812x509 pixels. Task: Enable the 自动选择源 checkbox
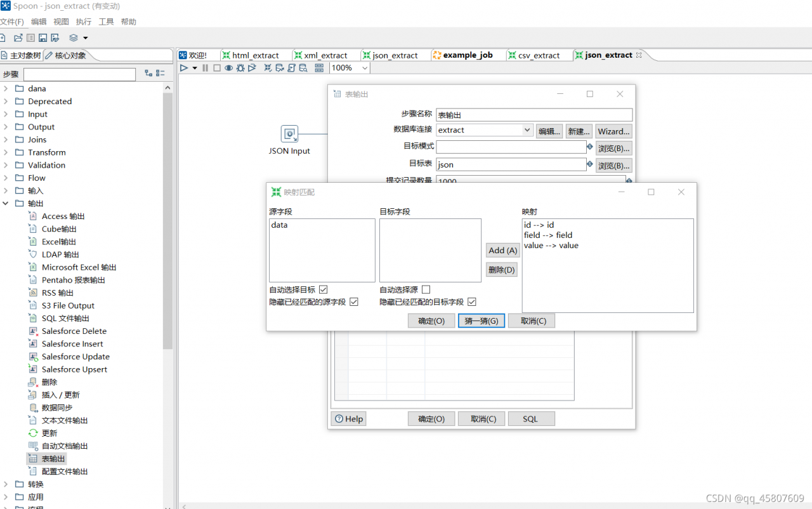[x=426, y=290]
